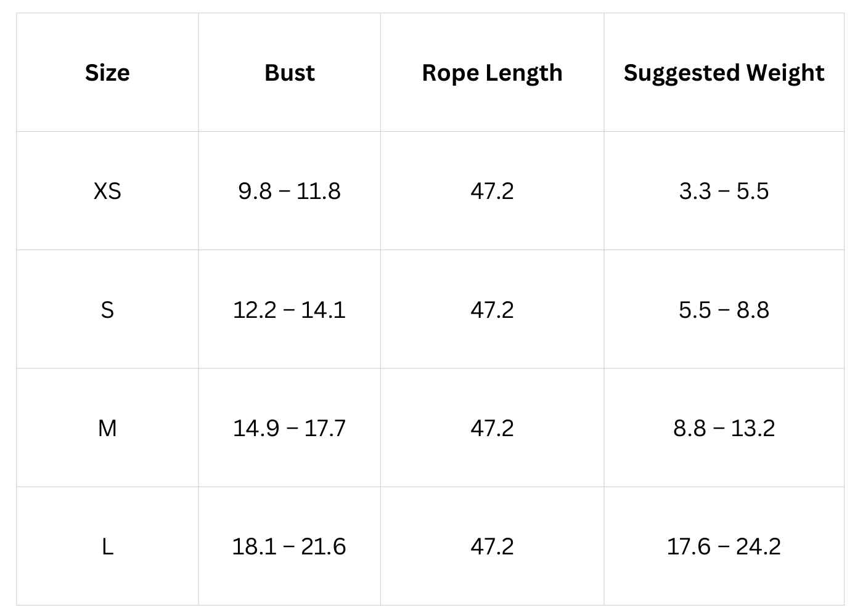Click the M row rope length 47.2
Image resolution: width=863 pixels, height=616 pixels.
pos(492,428)
